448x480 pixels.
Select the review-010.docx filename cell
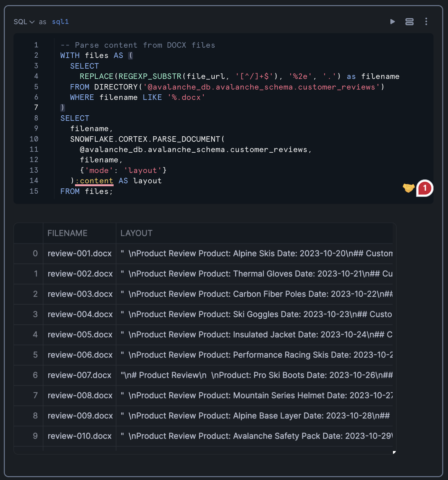pyautogui.click(x=79, y=436)
